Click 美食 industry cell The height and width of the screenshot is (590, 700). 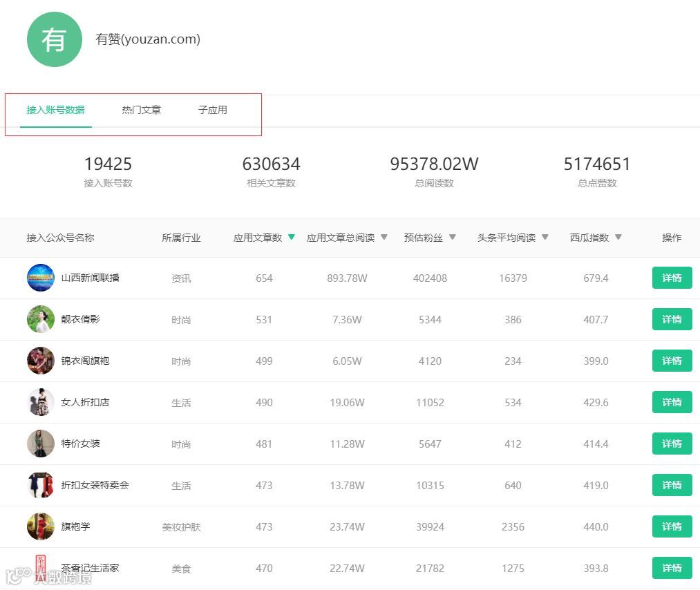click(181, 569)
